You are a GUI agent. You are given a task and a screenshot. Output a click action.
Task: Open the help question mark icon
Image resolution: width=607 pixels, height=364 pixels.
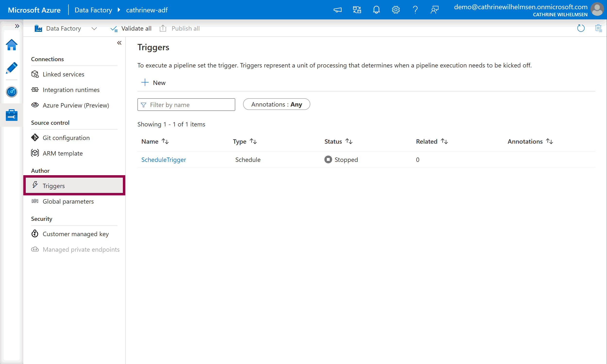(x=415, y=10)
